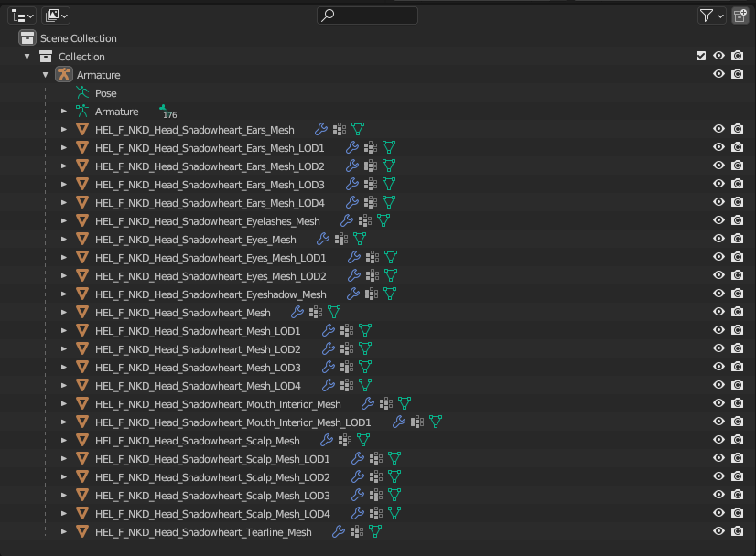Click the wrench icon on Eyeshadow_Mesh
Viewport: 756px width, 556px height.
pos(353,294)
